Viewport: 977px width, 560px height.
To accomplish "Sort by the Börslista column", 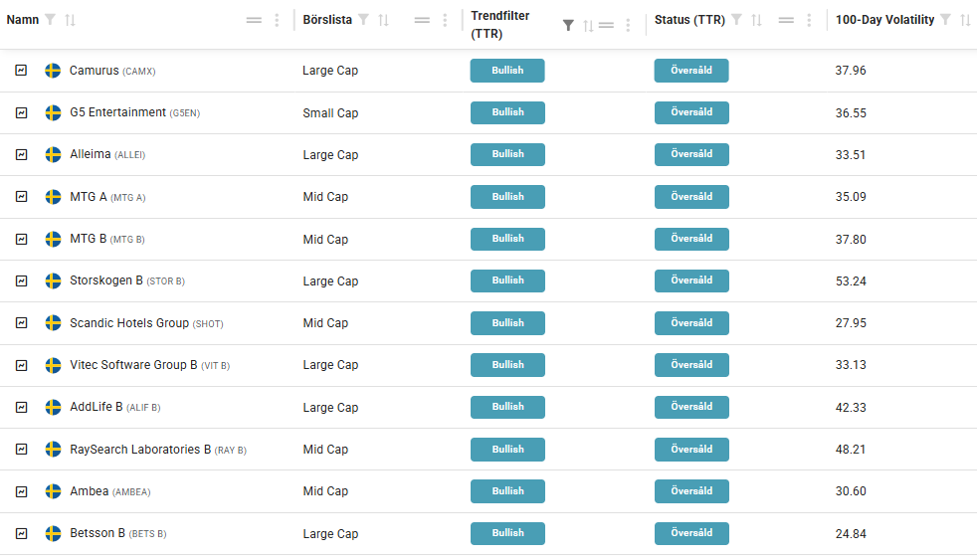I will pos(383,20).
